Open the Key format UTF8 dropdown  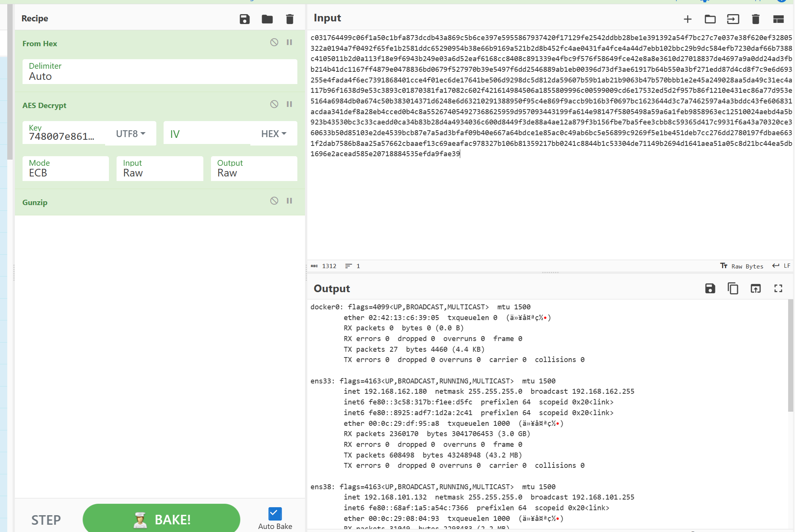click(131, 134)
